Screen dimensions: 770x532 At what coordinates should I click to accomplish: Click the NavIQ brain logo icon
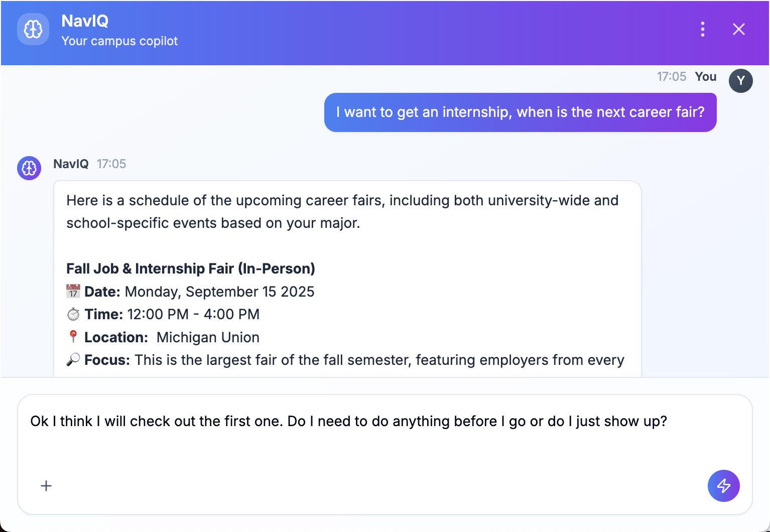pos(33,29)
